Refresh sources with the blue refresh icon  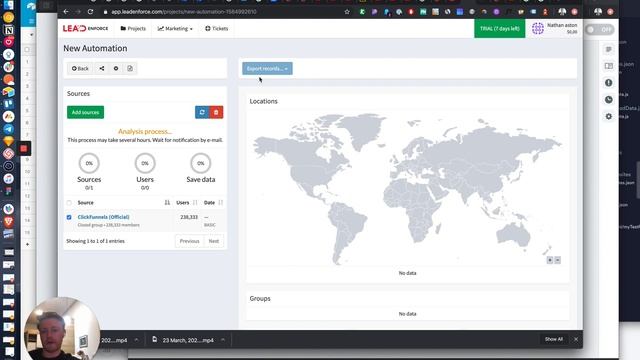tap(202, 112)
